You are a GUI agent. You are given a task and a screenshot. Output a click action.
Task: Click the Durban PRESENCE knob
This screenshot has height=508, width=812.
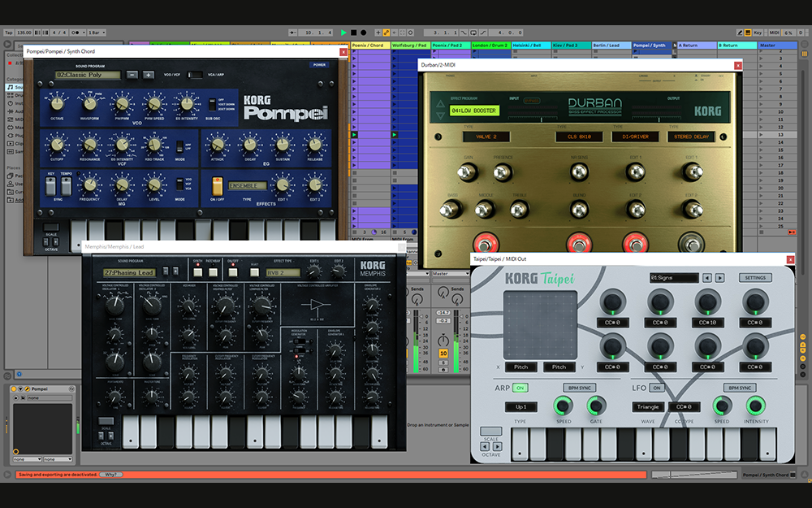(x=503, y=172)
